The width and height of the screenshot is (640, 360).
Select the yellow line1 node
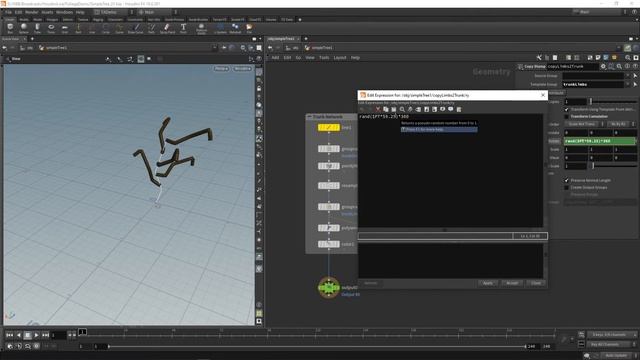click(329, 128)
